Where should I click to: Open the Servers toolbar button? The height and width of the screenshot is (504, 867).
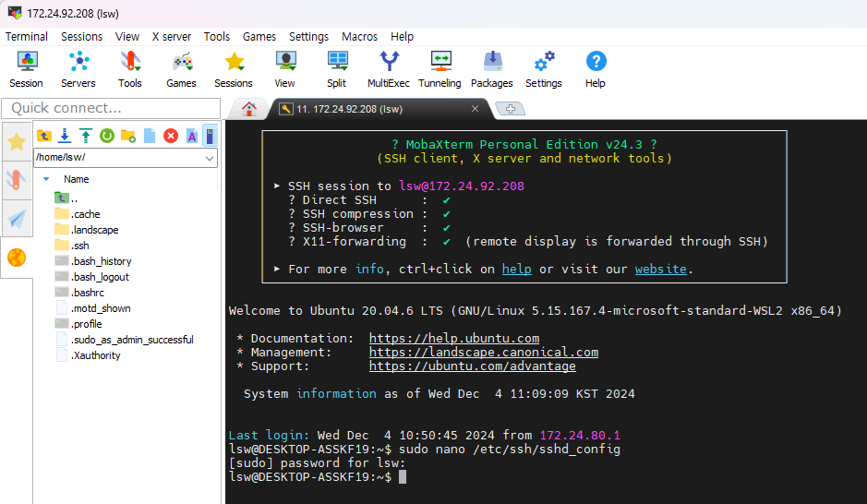coord(78,69)
